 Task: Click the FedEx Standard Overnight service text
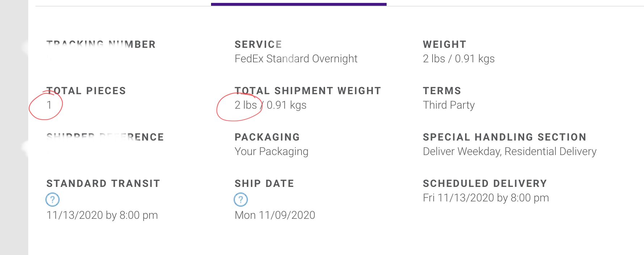tap(296, 59)
